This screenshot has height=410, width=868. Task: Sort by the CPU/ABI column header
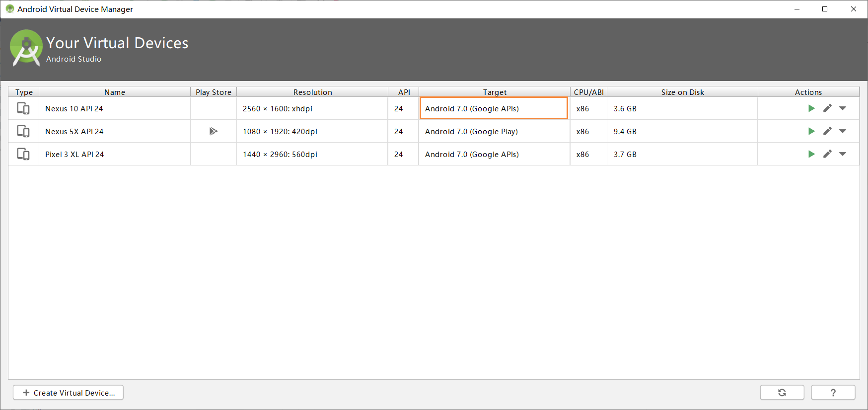coord(588,92)
